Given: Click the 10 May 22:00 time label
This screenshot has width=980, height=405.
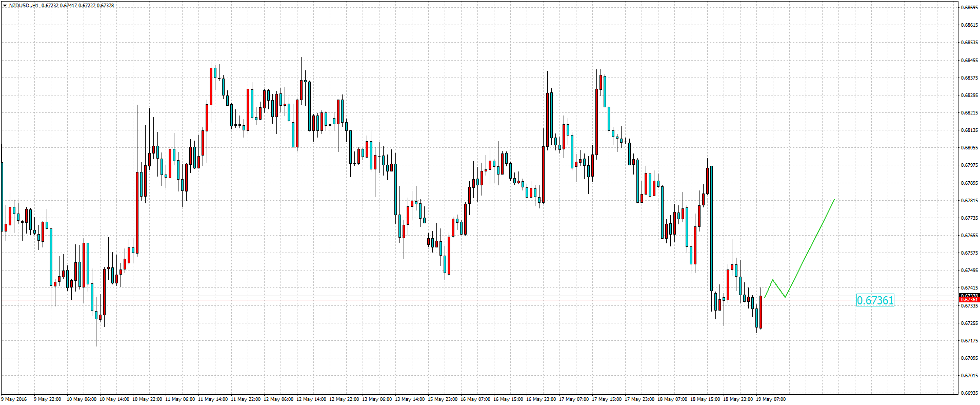Looking at the screenshot, I should [147, 399].
